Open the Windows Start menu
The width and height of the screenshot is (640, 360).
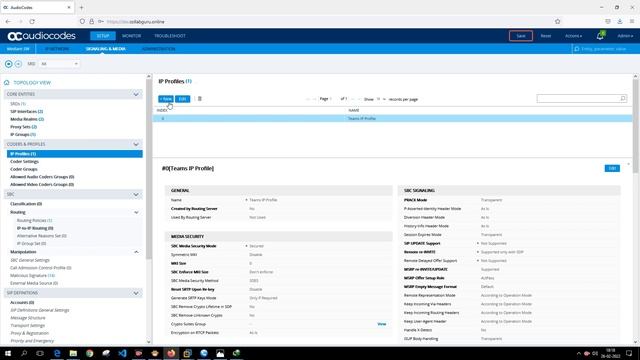pyautogui.click(x=8, y=353)
